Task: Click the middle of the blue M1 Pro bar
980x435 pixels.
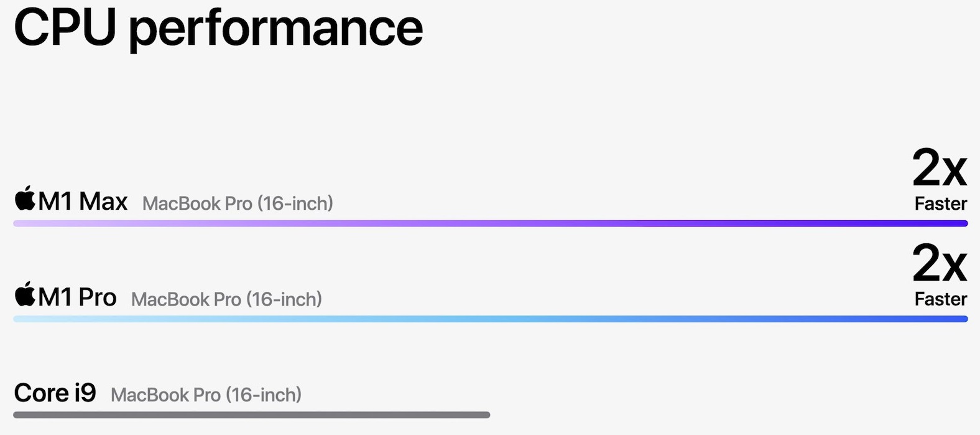Action: (490, 319)
